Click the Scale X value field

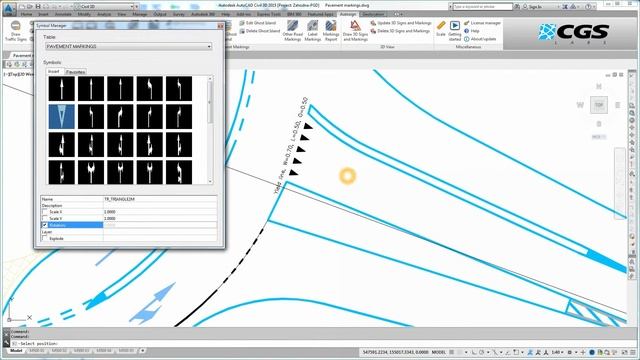coord(160,212)
